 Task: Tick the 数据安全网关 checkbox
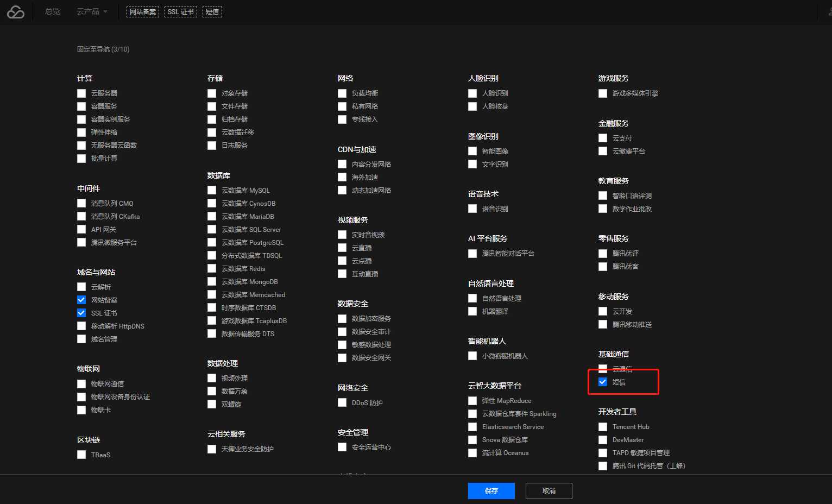tap(342, 358)
